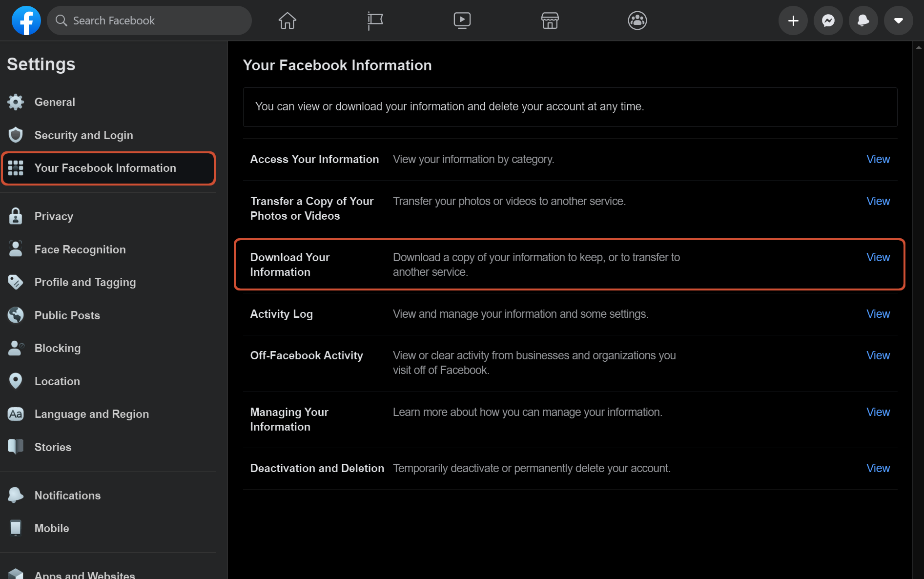
Task: Open the Pages flag icon
Action: (x=374, y=21)
